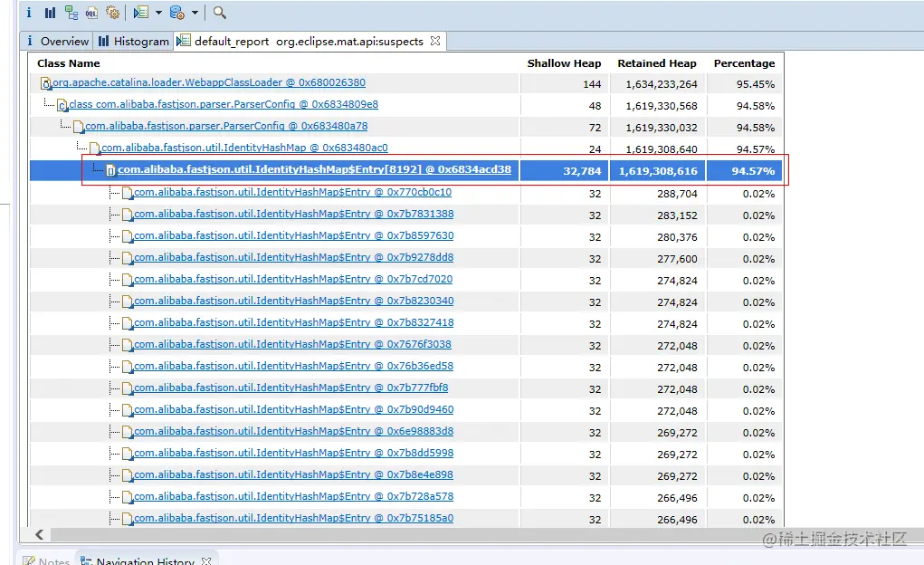
Task: Click object icon of Entry 0x7b7831388 row
Action: pyautogui.click(x=128, y=215)
